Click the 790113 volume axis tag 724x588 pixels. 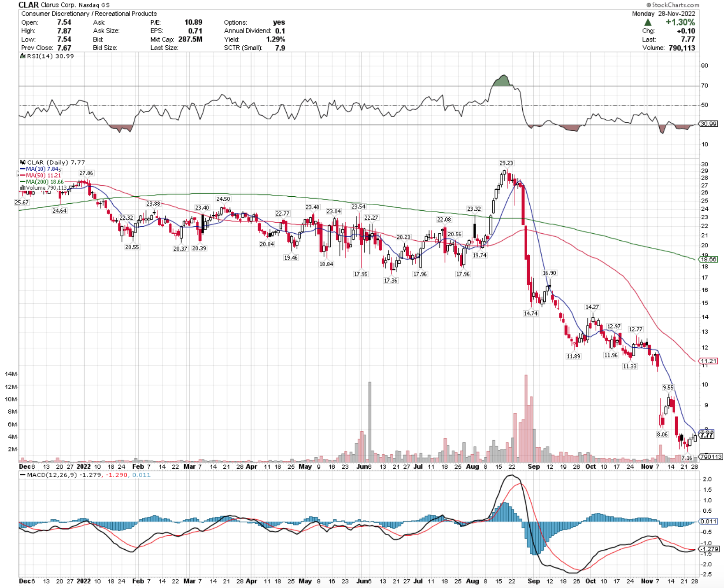point(711,456)
